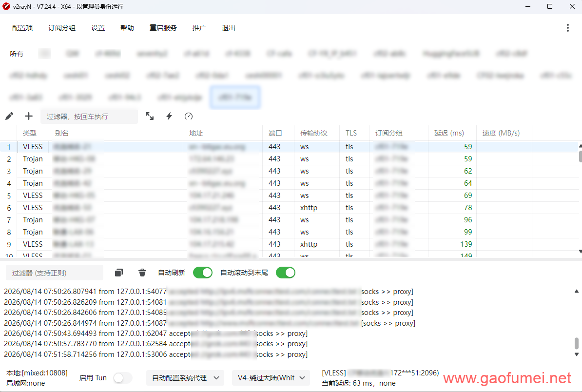Select row 3 Trojan with 62 latency
Viewport: 582px width, 392px height.
point(289,171)
